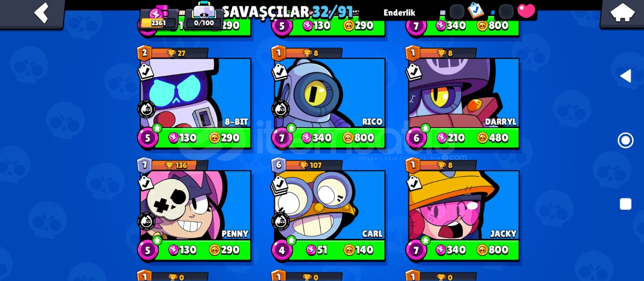Tap the quest checkmark icon on 8-BIT
Viewport: 644px width, 281px height.
click(x=146, y=72)
